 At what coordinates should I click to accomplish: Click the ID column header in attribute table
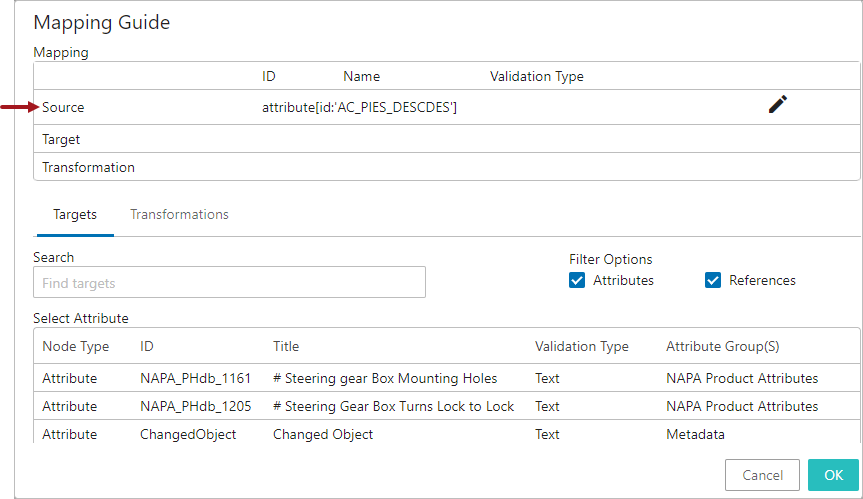(x=146, y=346)
